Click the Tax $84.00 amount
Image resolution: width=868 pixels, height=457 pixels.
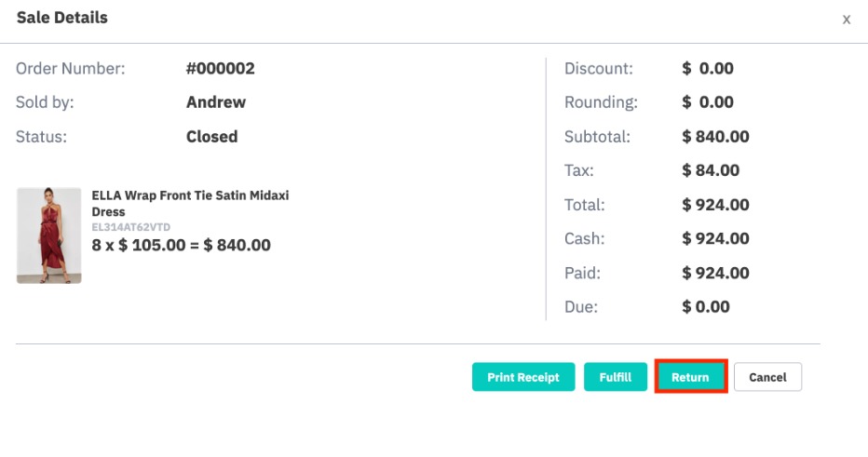(711, 169)
